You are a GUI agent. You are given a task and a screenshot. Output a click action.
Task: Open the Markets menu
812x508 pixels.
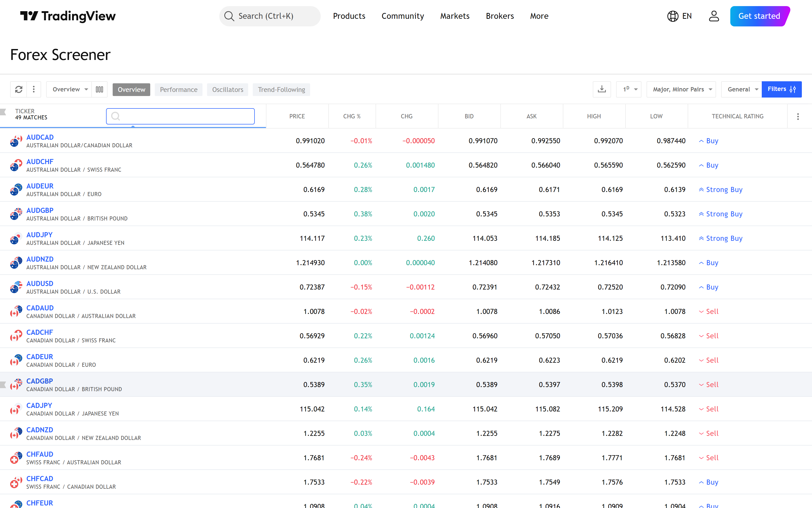(455, 16)
